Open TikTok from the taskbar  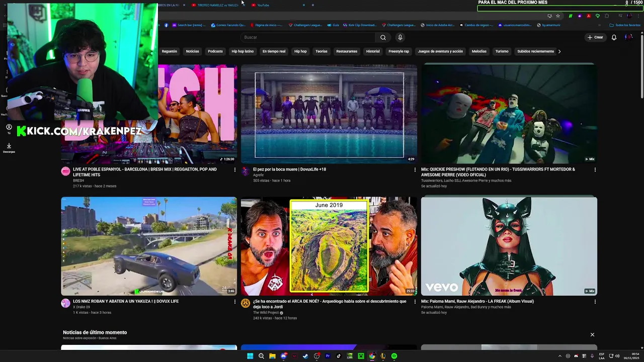point(339,356)
